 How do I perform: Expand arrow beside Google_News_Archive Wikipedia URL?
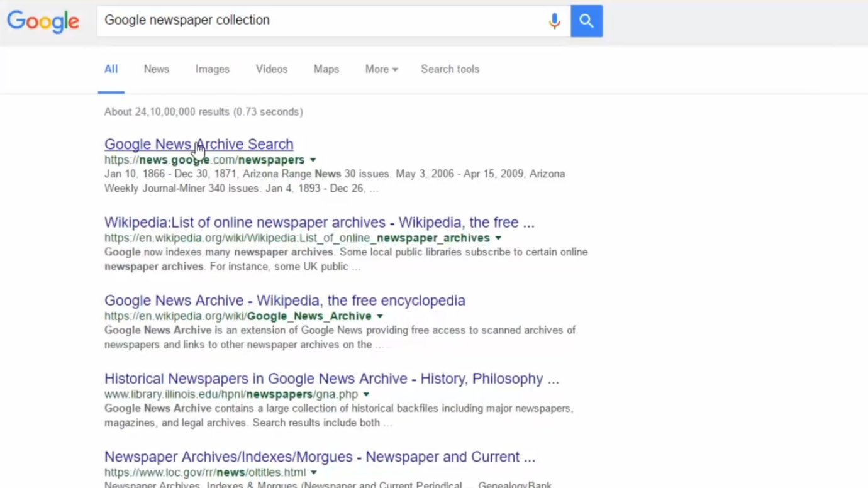pos(380,316)
